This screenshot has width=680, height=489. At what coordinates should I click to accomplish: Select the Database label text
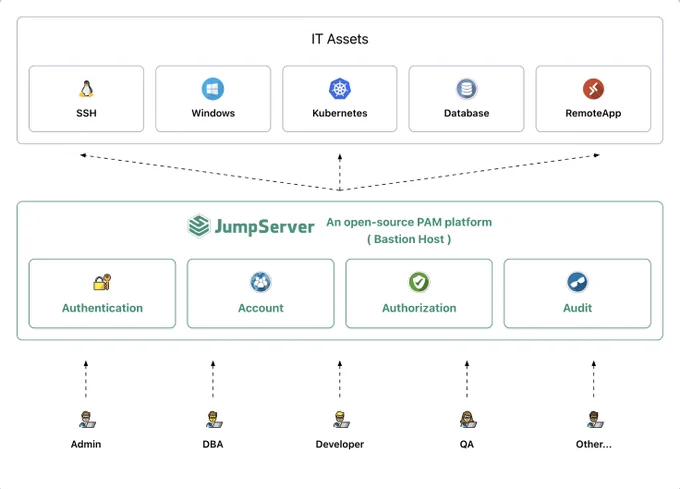tap(467, 113)
